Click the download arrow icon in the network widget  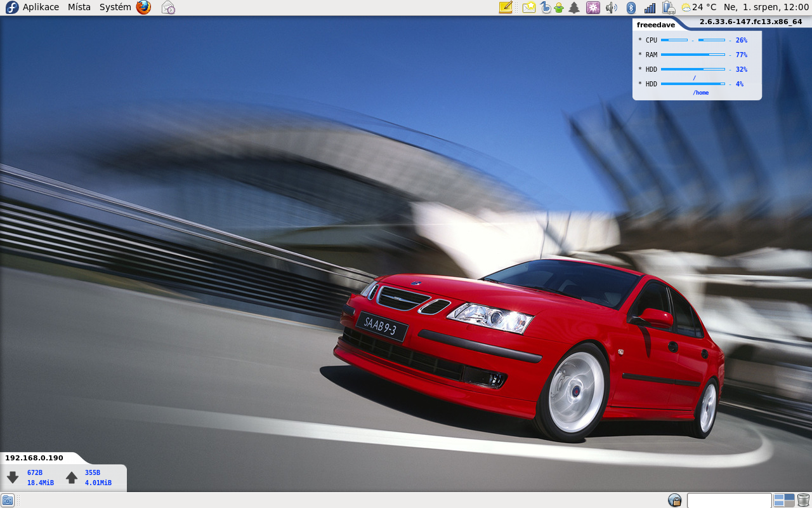(x=13, y=478)
